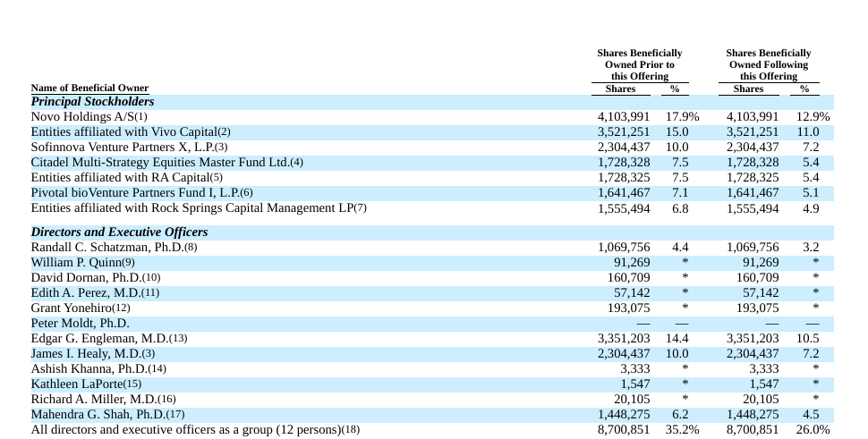Click RA Capital following shares 1,728,325
The width and height of the screenshot is (868, 439).
pos(753,178)
